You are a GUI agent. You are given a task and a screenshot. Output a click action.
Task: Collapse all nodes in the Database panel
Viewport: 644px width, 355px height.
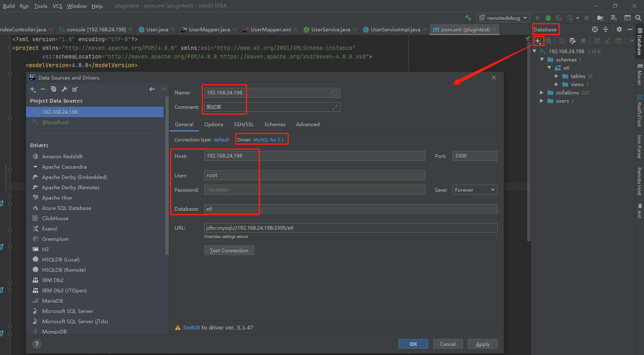[x=606, y=29]
